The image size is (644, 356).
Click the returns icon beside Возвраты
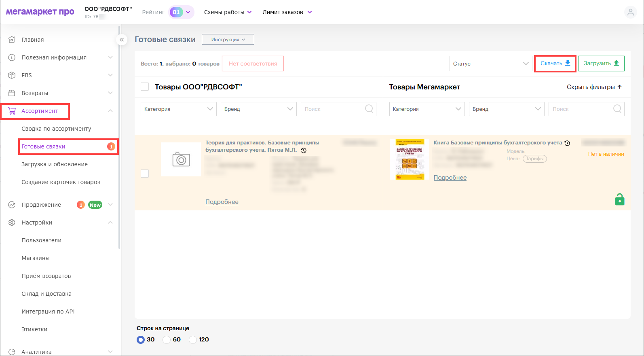[12, 93]
